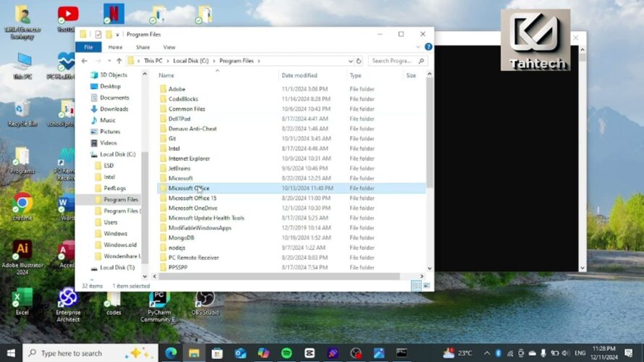This screenshot has width=644, height=362.
Task: Open the Home ribbon tab
Action: 115,47
